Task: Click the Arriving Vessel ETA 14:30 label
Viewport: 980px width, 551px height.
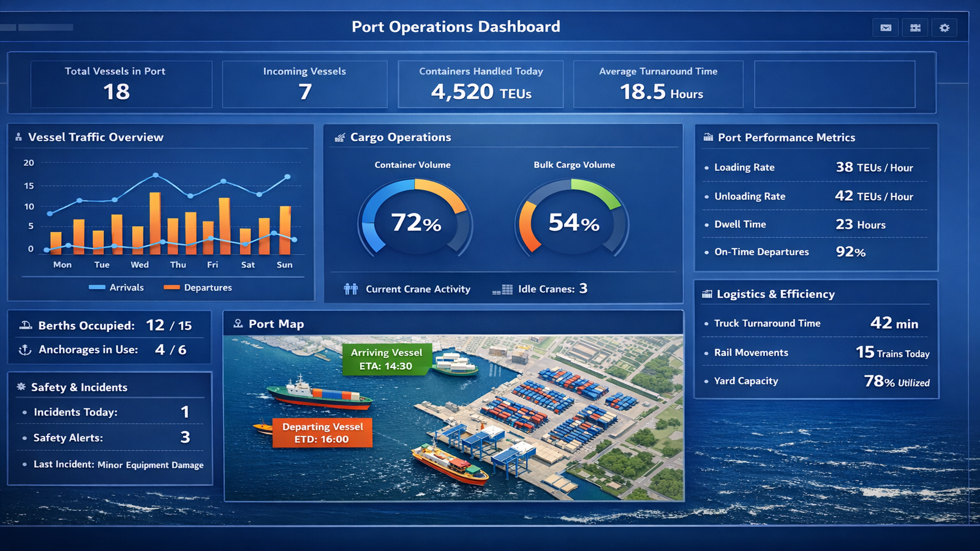Action: click(387, 359)
